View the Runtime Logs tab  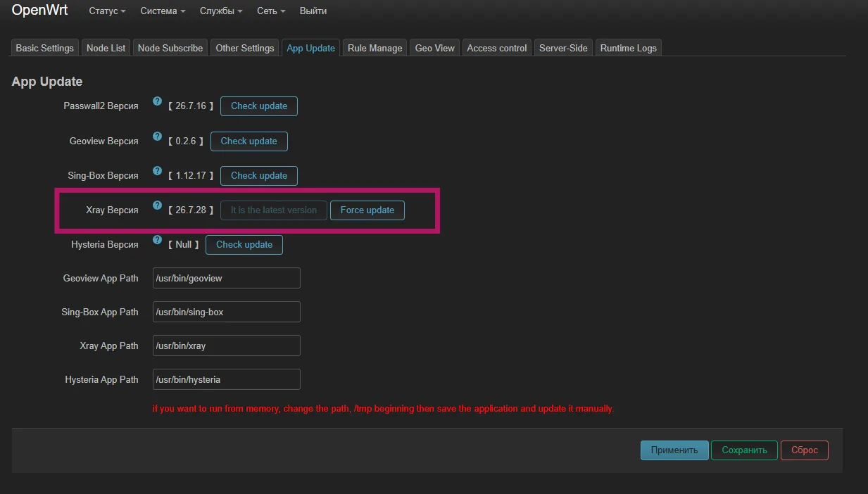point(629,48)
